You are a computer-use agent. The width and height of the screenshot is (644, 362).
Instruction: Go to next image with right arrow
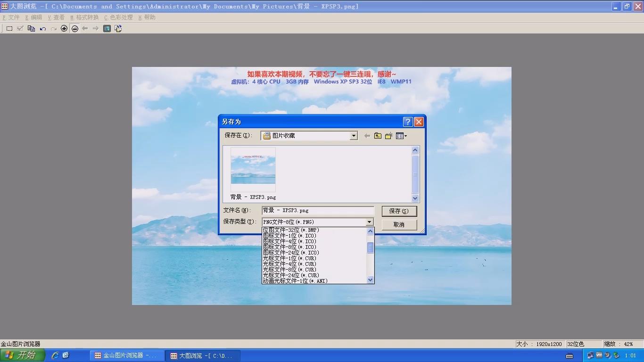pyautogui.click(x=96, y=29)
